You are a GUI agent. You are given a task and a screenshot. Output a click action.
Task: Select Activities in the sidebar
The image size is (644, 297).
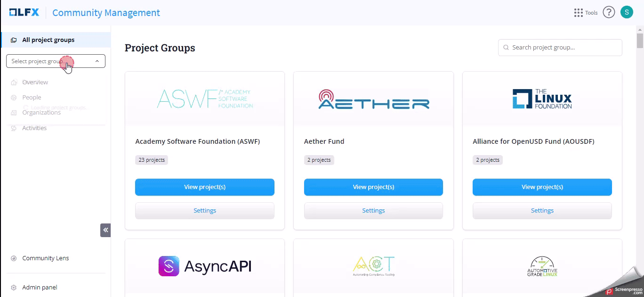click(34, 128)
